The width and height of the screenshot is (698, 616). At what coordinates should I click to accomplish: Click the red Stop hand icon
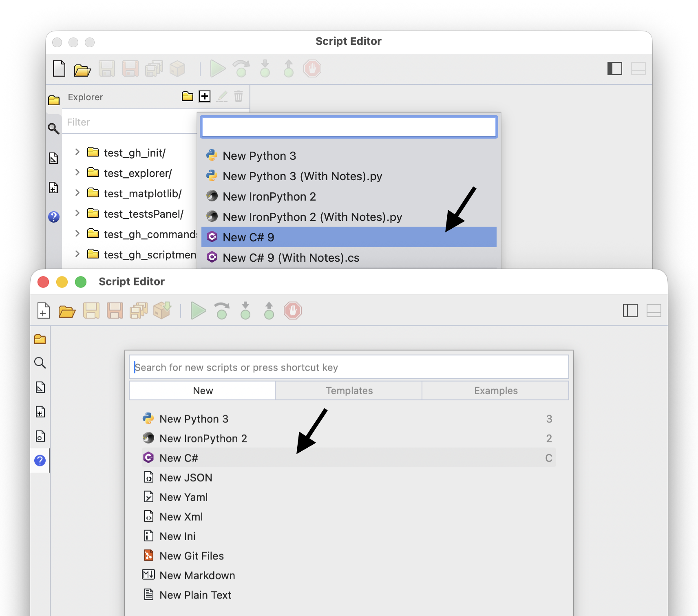293,311
